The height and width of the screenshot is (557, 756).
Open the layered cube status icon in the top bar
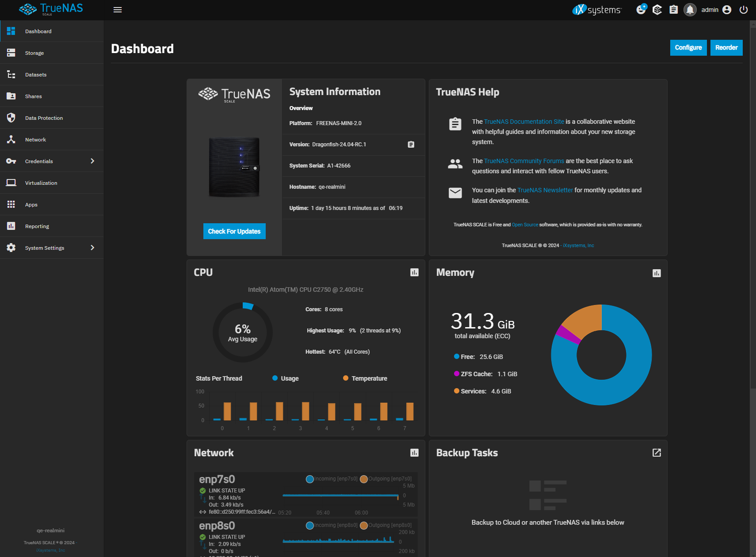pos(657,10)
